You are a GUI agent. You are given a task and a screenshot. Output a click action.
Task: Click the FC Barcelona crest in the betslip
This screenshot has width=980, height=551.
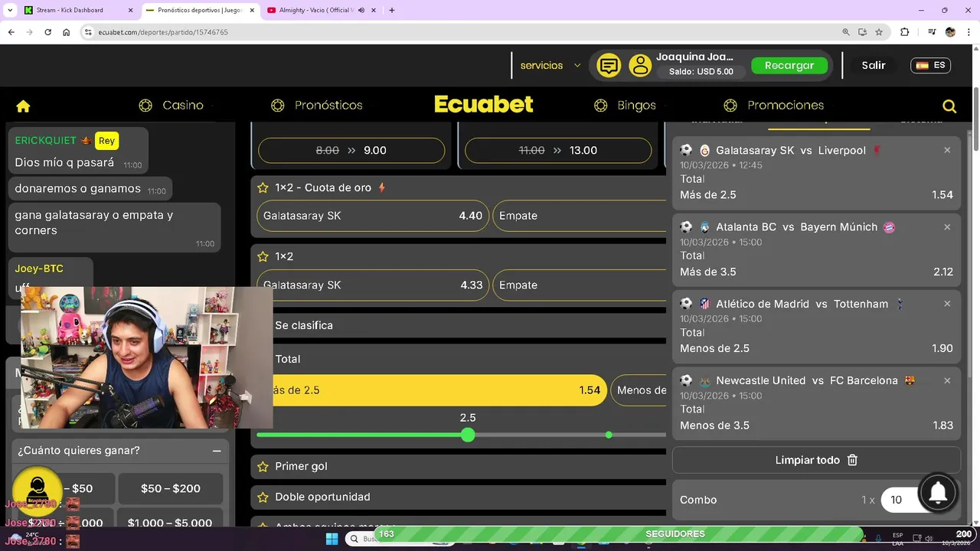point(910,380)
